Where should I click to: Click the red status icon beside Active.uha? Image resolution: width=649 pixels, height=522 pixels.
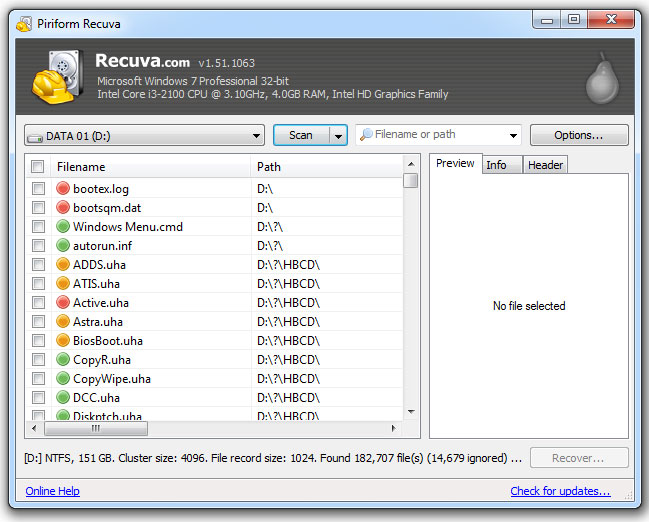point(63,303)
